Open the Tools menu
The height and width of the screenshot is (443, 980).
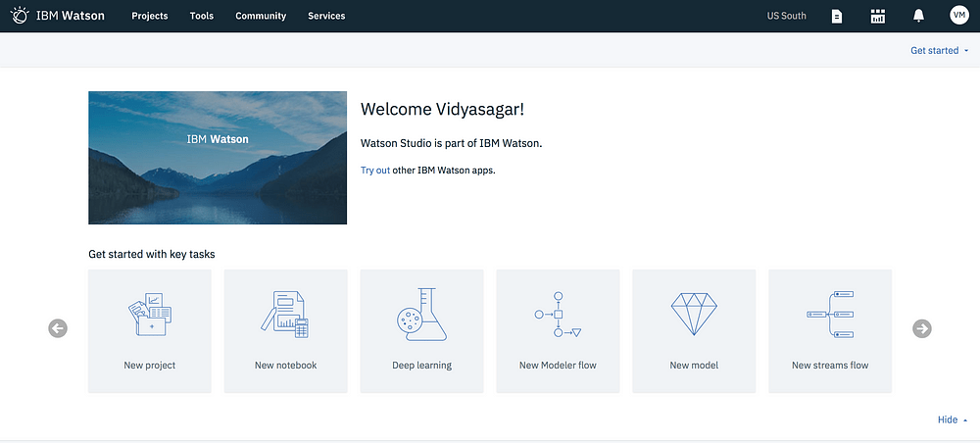(x=202, y=17)
